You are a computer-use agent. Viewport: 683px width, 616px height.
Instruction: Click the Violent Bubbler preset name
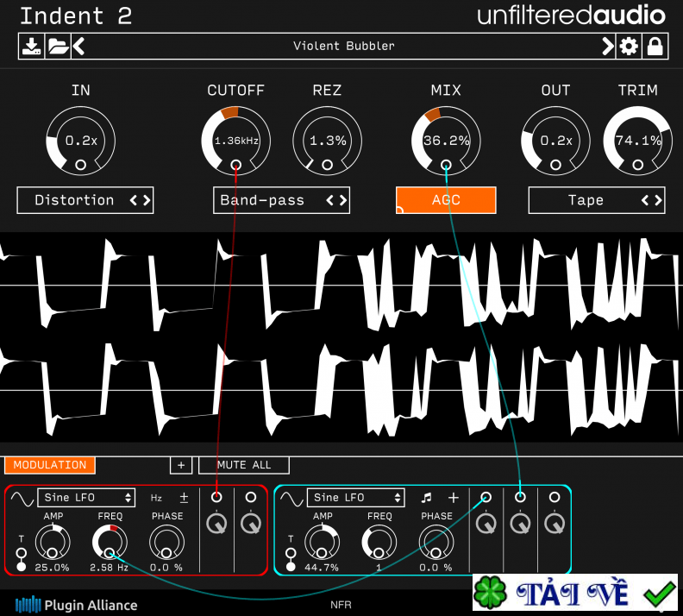343,47
